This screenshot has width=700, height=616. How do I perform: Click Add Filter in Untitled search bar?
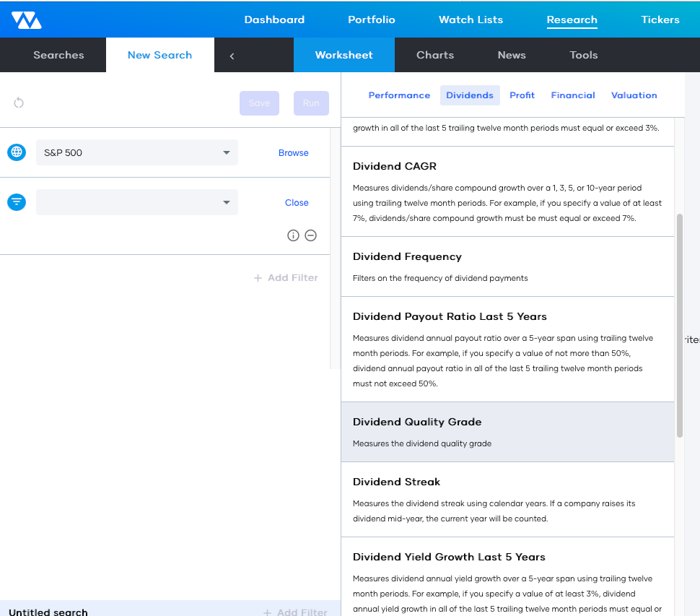click(295, 612)
